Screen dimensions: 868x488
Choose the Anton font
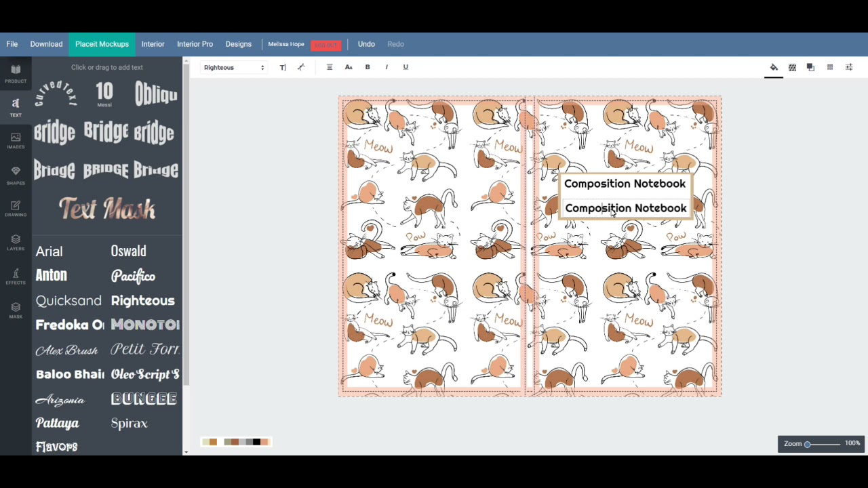51,275
